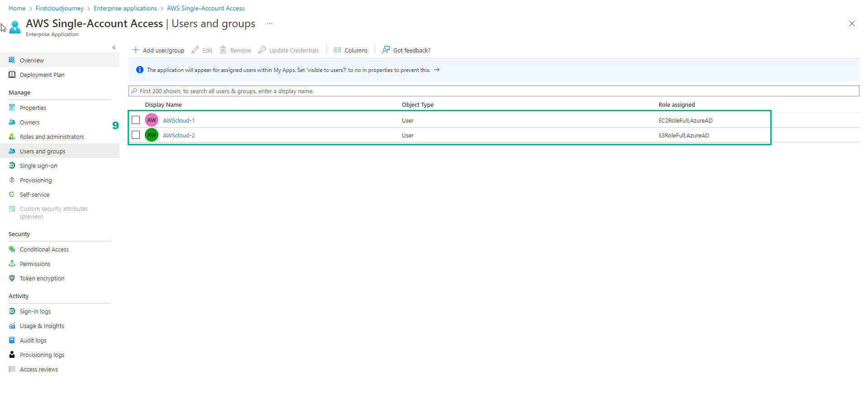Screen dimensions: 868x394
Task: Click the AWScloud-2 green avatar
Action: pos(152,135)
